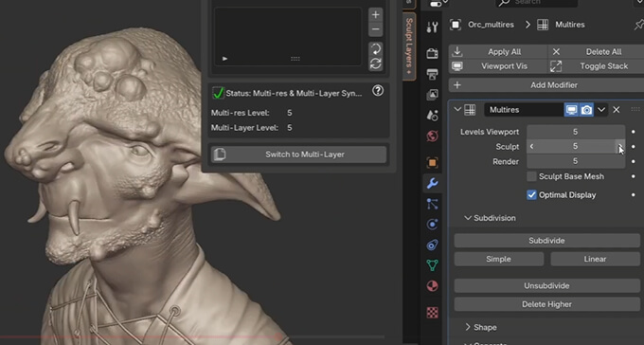Click the Orc_multires object icon in breadcrumb
The height and width of the screenshot is (345, 644).
pos(456,25)
